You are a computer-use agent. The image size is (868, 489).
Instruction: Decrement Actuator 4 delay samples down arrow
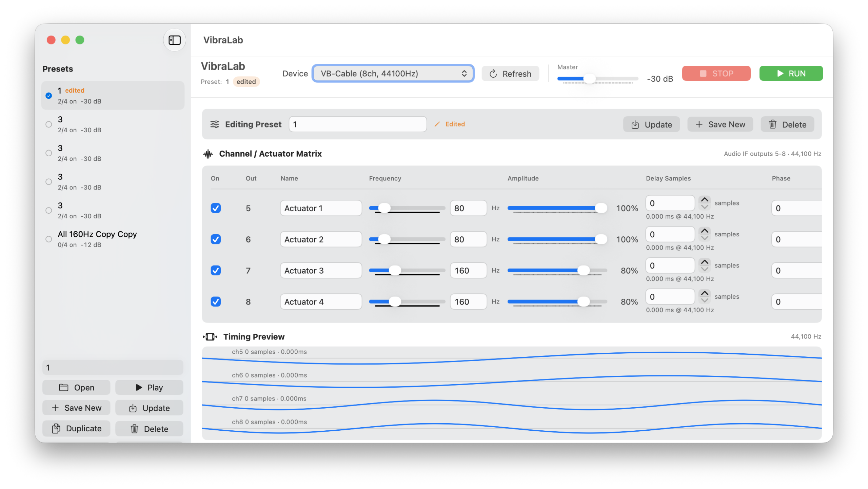tap(704, 300)
